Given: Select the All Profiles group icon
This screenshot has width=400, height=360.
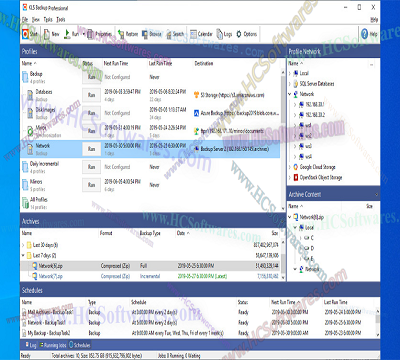Looking at the screenshot, I should 25,203.
